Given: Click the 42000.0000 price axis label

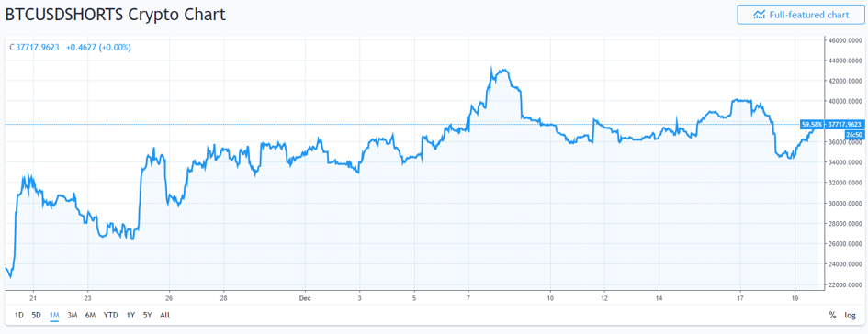Looking at the screenshot, I should pyautogui.click(x=845, y=82).
